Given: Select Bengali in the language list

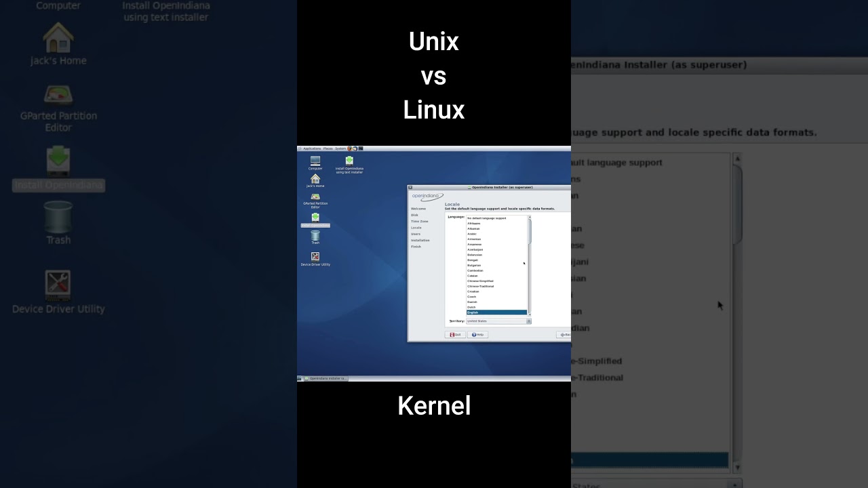Looking at the screenshot, I should [x=496, y=260].
